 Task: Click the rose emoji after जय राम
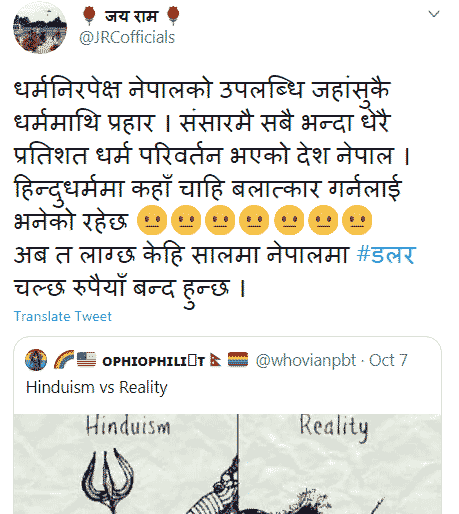(x=173, y=16)
